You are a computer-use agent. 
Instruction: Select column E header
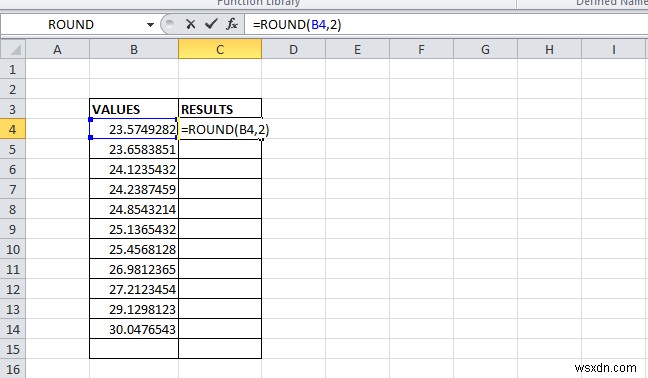[x=357, y=50]
